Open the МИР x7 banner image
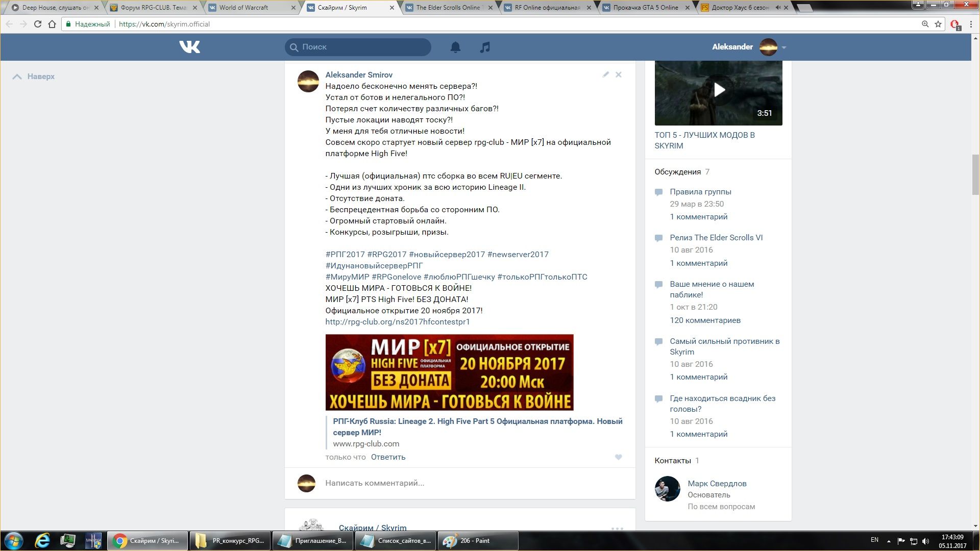The height and width of the screenshot is (551, 980). coord(449,372)
